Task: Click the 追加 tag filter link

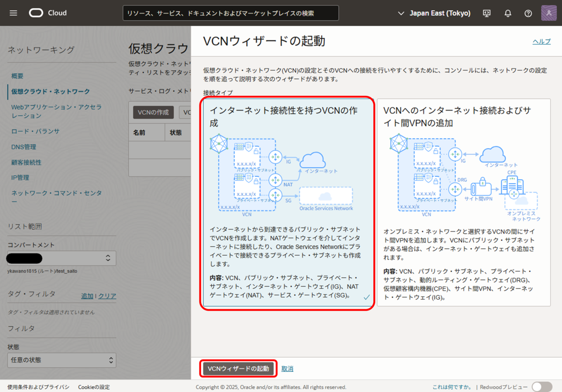Action: click(87, 296)
